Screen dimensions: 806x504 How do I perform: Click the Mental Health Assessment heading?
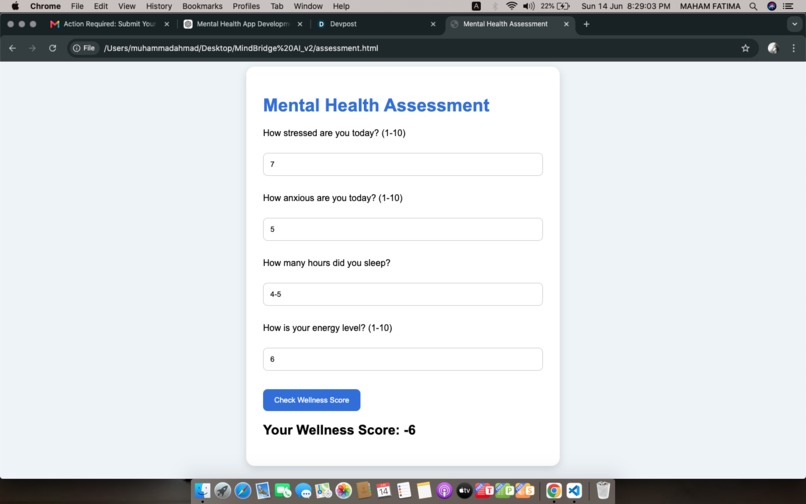[376, 105]
